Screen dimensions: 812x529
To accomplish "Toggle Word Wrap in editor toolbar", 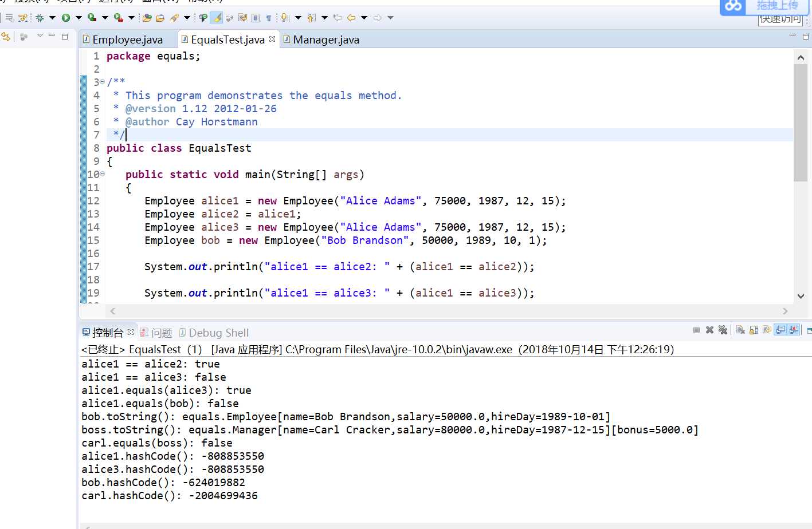I will click(243, 18).
